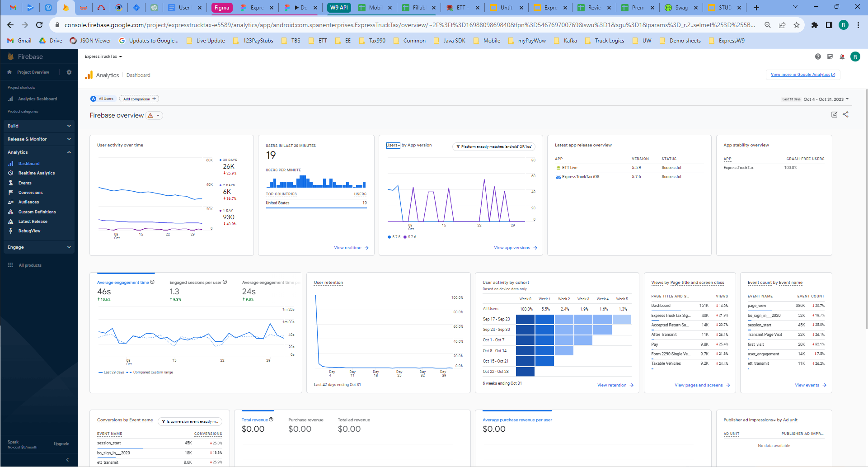The image size is (868, 467).
Task: Open the ExpressTruckTax project dropdown
Action: coord(103,57)
